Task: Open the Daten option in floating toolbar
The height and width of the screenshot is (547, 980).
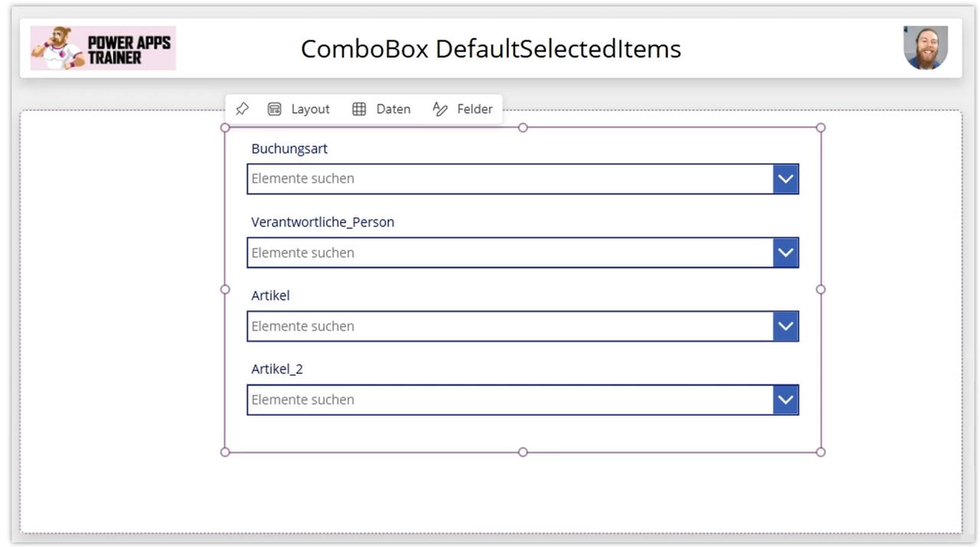Action: [381, 109]
